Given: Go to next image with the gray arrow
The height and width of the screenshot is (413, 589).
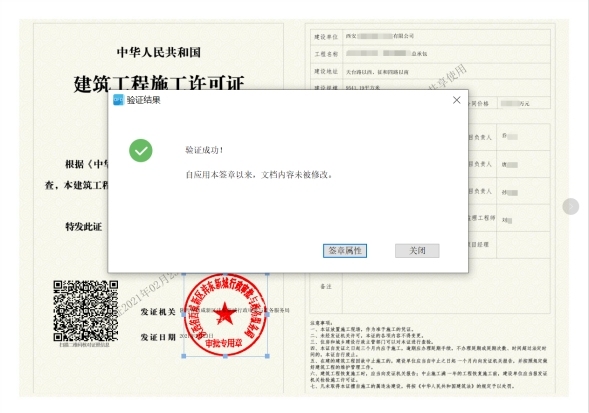Looking at the screenshot, I should [x=570, y=206].
